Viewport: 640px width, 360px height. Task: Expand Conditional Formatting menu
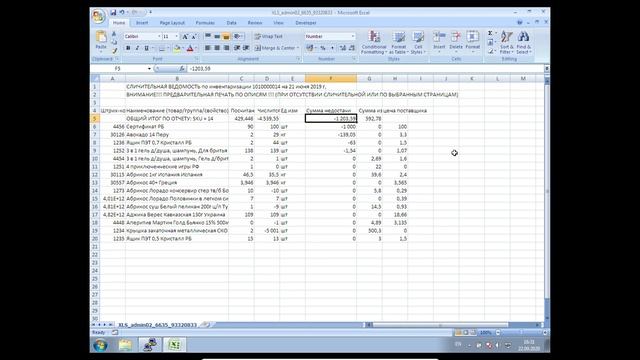tap(374, 43)
